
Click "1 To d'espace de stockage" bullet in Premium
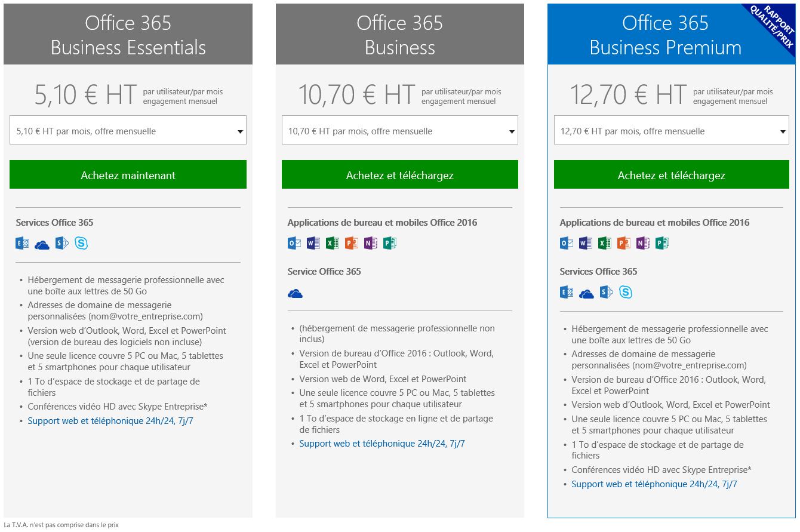pyautogui.click(x=657, y=450)
